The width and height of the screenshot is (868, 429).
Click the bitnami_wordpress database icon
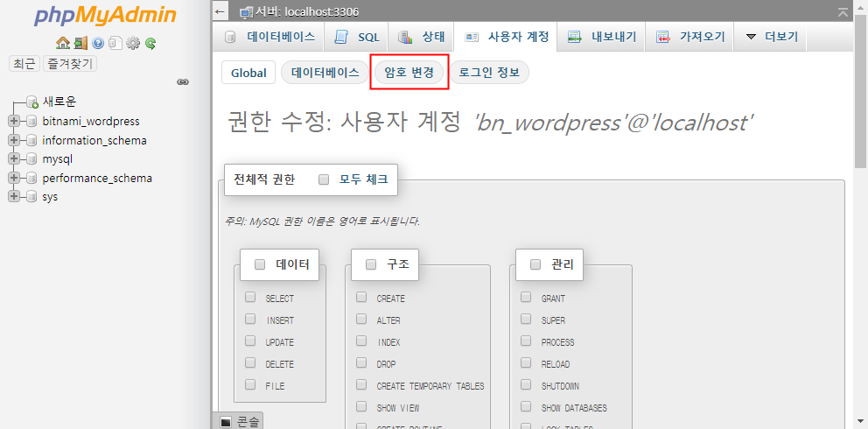tap(31, 121)
